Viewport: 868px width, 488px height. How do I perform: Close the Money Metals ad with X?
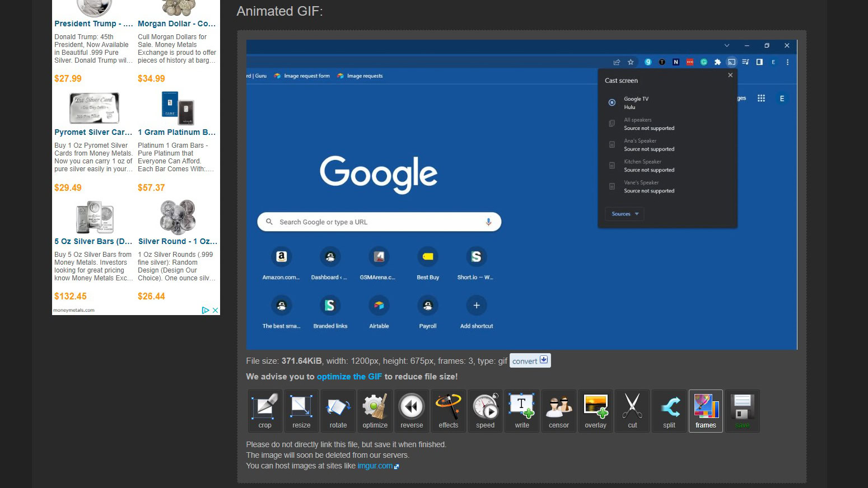point(215,310)
